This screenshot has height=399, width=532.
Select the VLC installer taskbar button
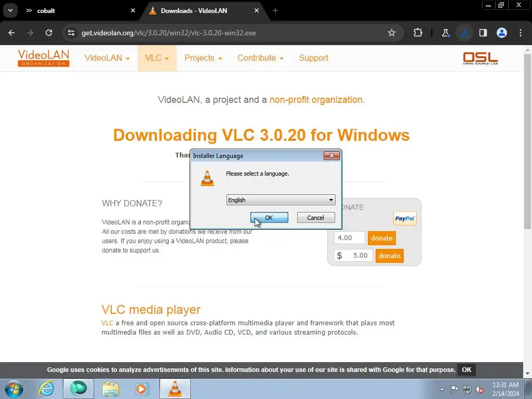175,389
